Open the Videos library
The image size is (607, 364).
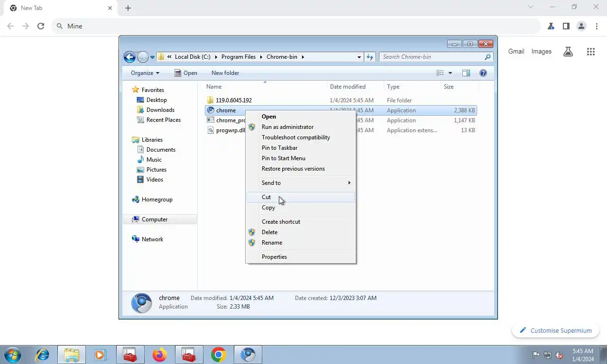point(155,180)
